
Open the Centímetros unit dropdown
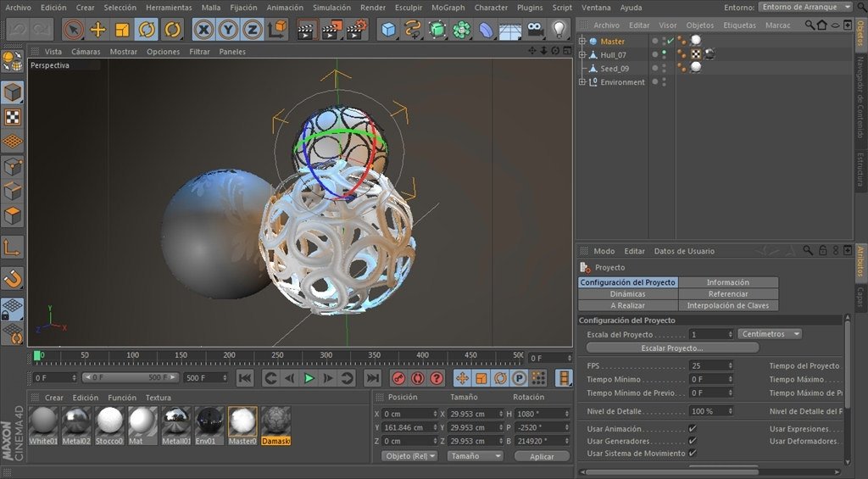[770, 334]
